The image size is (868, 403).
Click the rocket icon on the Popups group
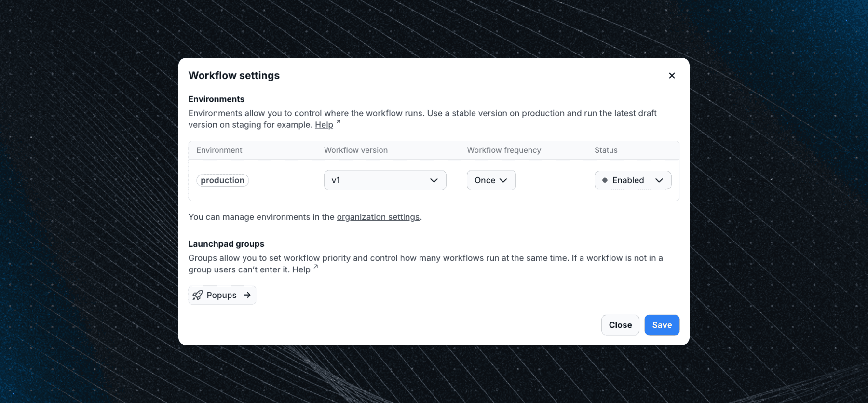(198, 295)
